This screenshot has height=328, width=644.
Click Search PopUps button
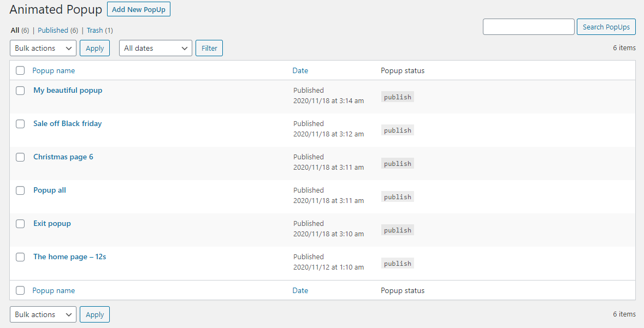(606, 27)
